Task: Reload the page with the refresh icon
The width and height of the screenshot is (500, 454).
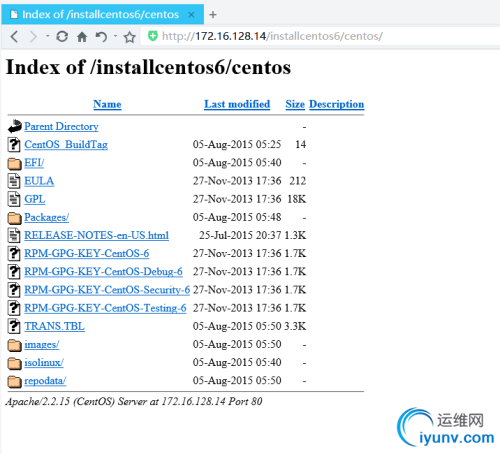Action: [62, 36]
